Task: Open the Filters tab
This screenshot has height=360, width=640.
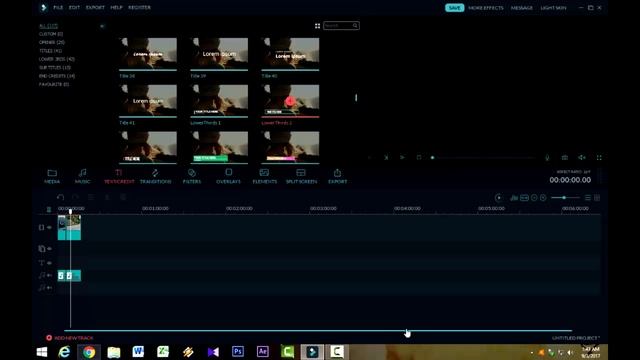Action: point(192,176)
